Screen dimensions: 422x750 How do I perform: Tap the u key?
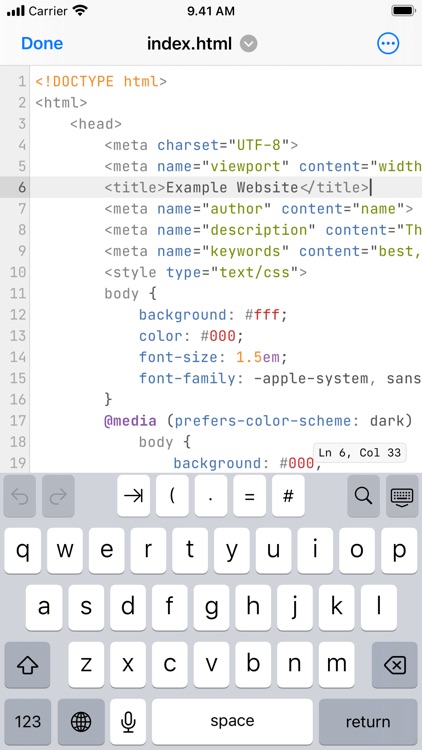273,551
